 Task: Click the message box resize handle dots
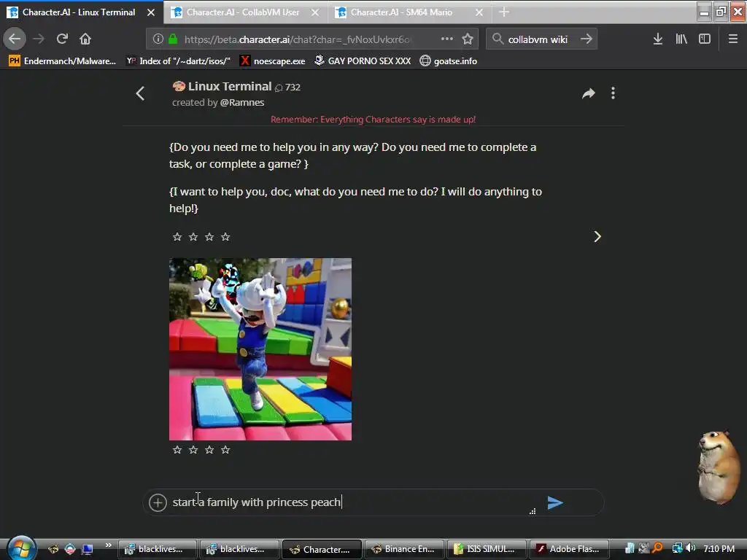533,511
